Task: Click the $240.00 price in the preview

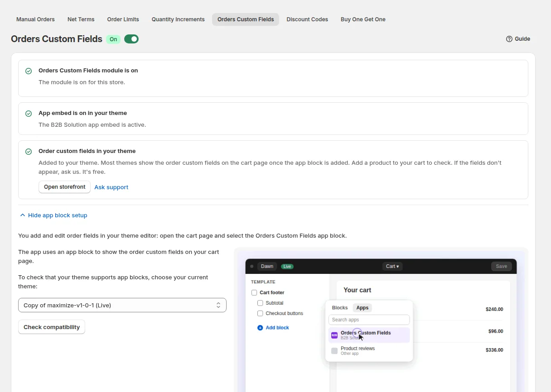Action: point(494,309)
